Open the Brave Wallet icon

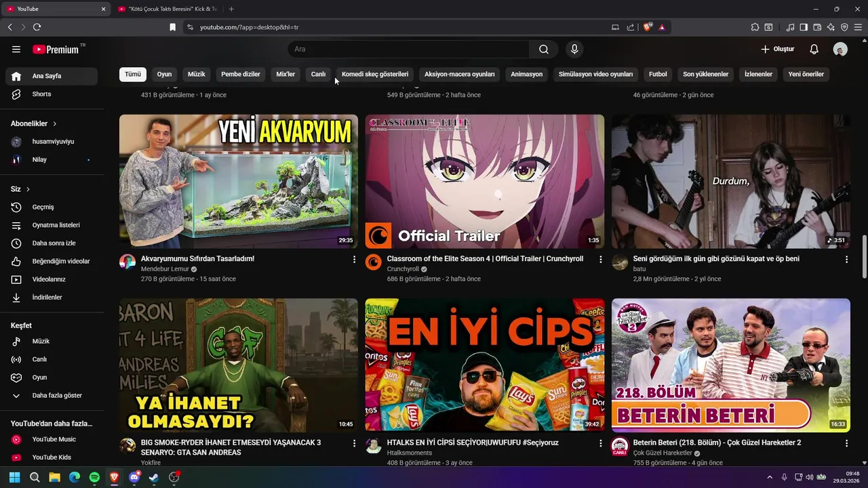(x=817, y=27)
